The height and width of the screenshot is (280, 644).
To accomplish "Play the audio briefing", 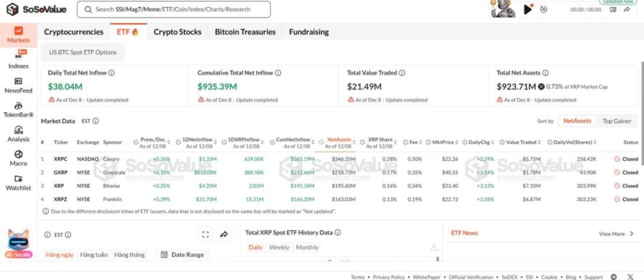I will 528,9.
